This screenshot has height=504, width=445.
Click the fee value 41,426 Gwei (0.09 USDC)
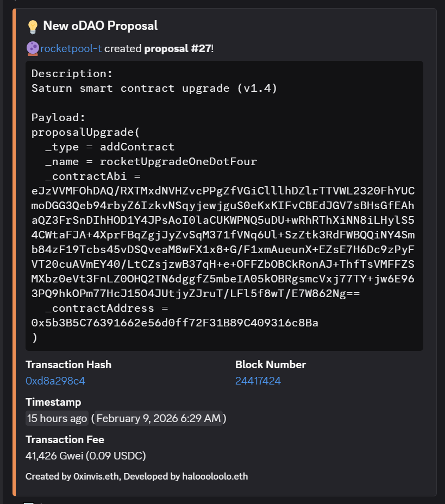point(86,455)
